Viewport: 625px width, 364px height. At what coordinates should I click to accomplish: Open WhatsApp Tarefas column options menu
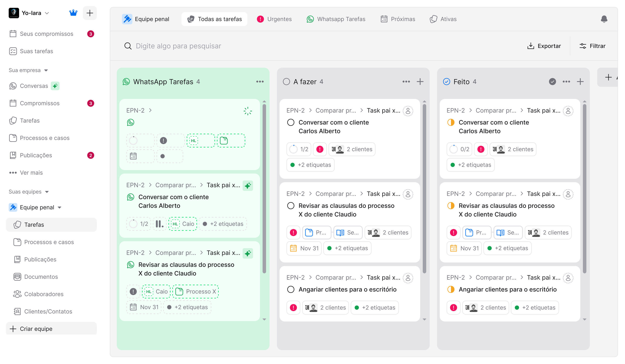point(260,82)
